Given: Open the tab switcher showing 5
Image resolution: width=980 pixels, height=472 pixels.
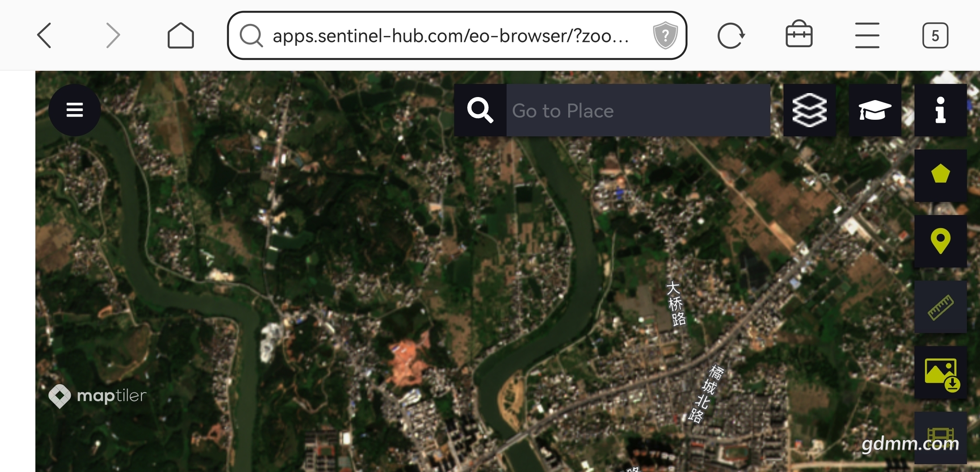Looking at the screenshot, I should pyautogui.click(x=935, y=35).
